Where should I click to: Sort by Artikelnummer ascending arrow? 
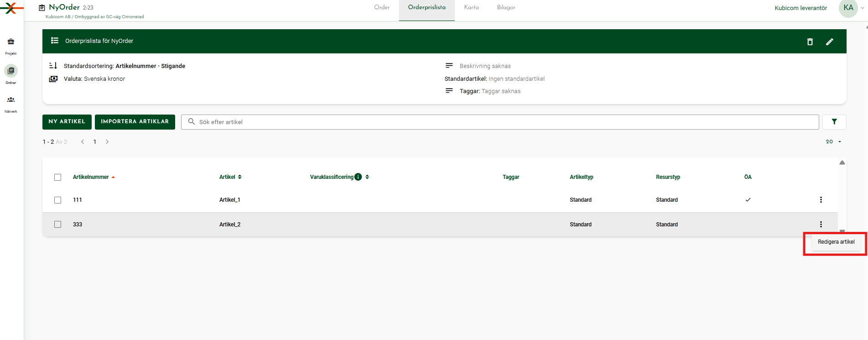coord(113,177)
